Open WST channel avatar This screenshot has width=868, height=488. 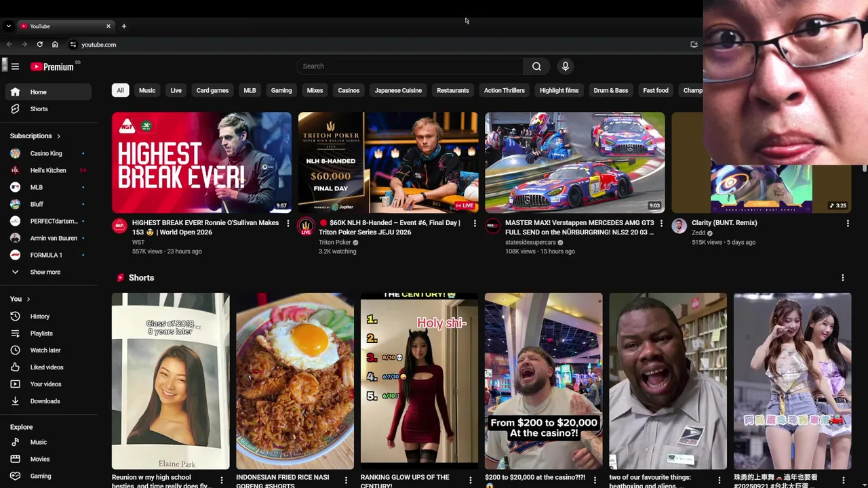120,226
